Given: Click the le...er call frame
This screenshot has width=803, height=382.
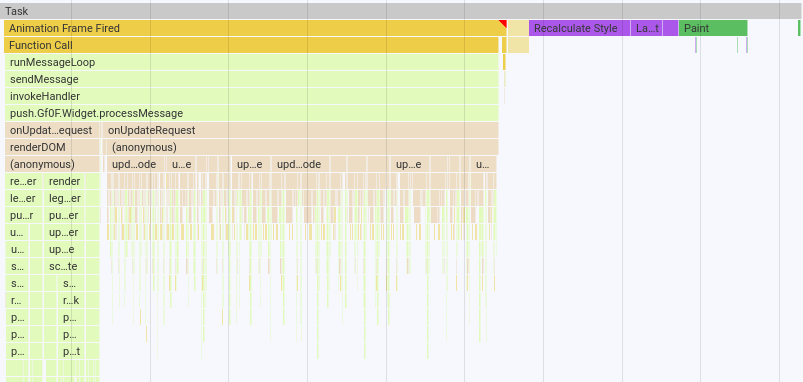Looking at the screenshot, I should coord(24,198).
